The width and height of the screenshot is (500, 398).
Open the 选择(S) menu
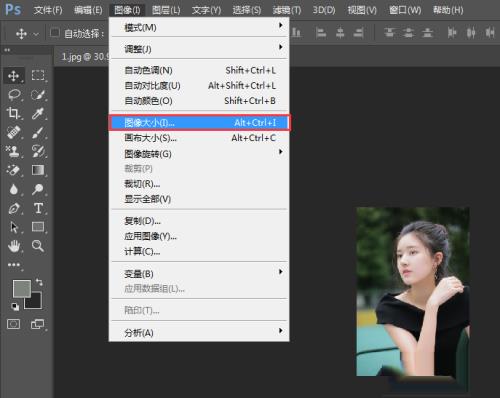247,10
